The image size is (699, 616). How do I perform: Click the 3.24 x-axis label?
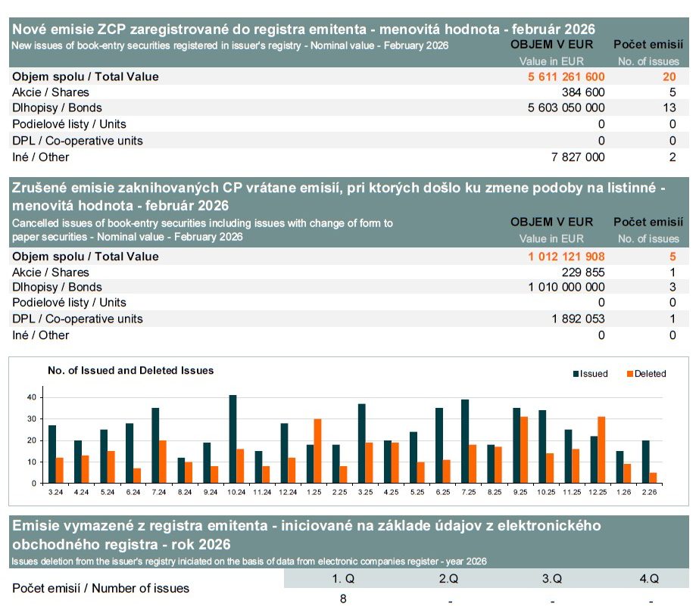55,491
